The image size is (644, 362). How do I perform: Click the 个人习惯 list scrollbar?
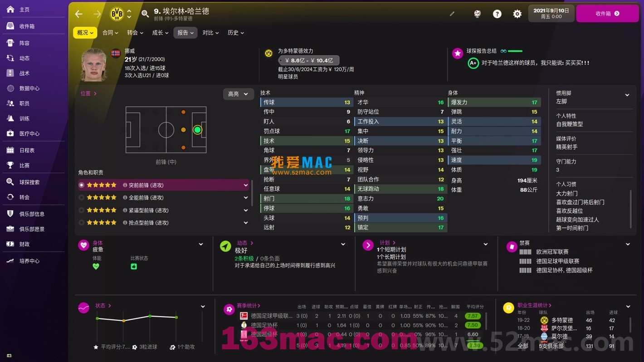(x=630, y=209)
